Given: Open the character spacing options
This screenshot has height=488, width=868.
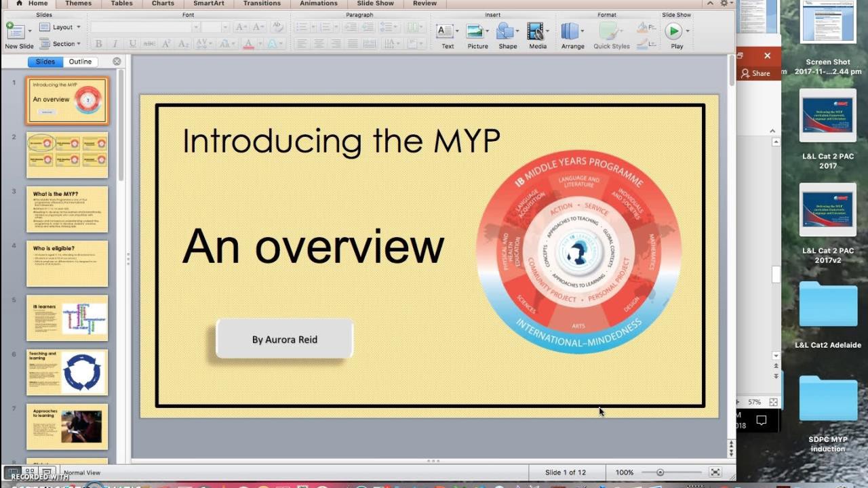Looking at the screenshot, I should (204, 44).
